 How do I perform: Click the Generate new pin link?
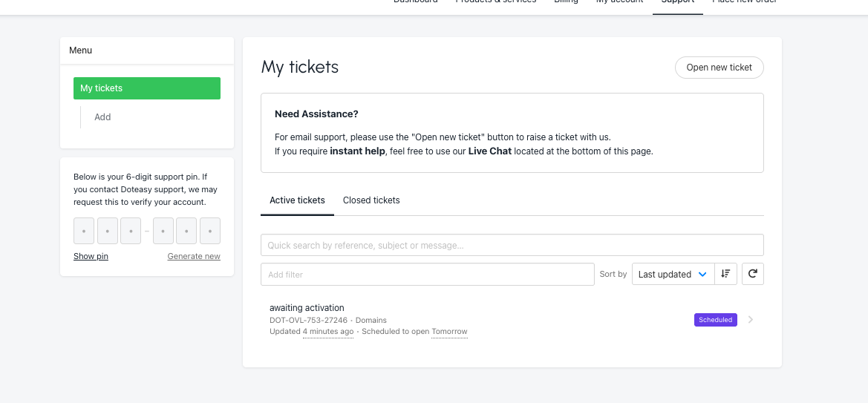[x=194, y=256]
